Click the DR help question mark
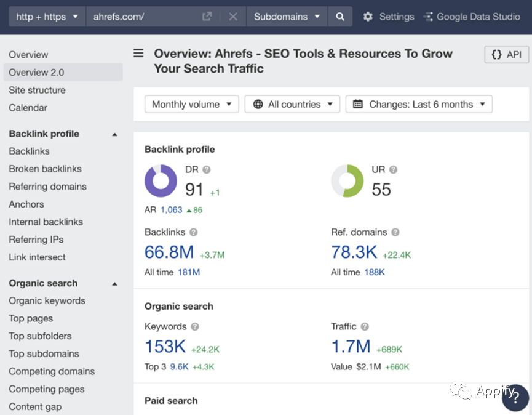Screen dimensions: 532x415 click(206, 169)
